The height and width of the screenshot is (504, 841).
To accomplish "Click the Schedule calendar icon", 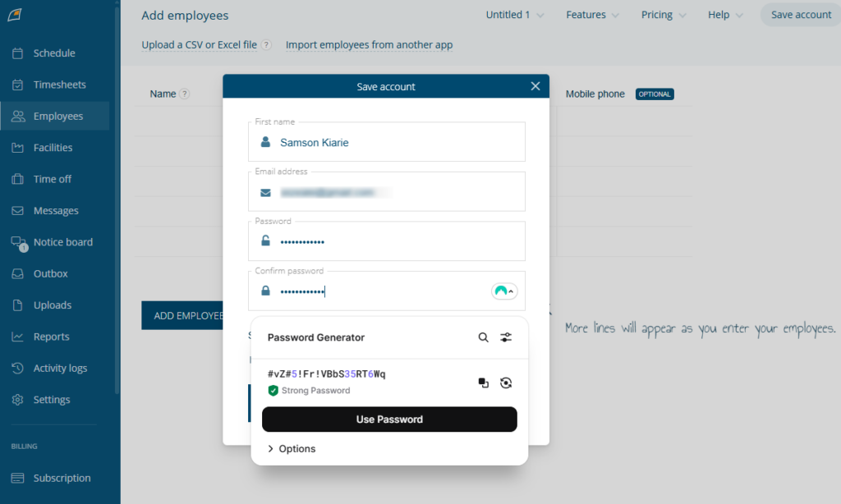I will tap(18, 53).
